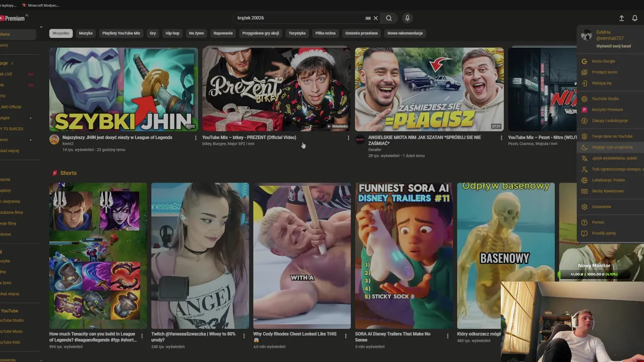Open the on-screen keyboard icon in the search box
644x362 pixels.
[x=368, y=18]
